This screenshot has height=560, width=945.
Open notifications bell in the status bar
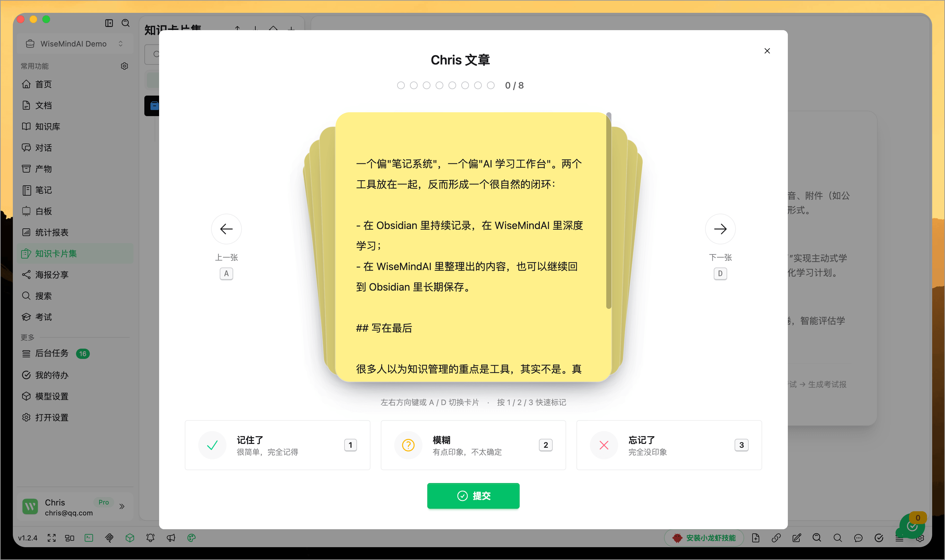point(150,538)
